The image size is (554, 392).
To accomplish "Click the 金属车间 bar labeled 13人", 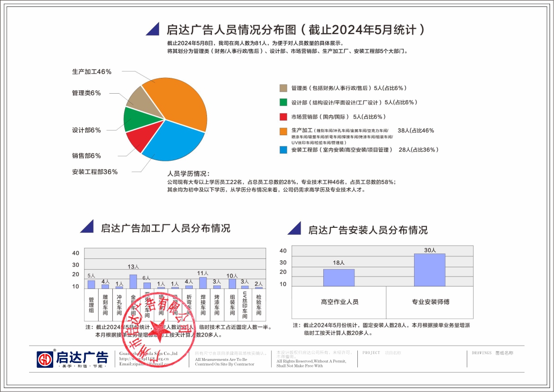I will 133,282.
